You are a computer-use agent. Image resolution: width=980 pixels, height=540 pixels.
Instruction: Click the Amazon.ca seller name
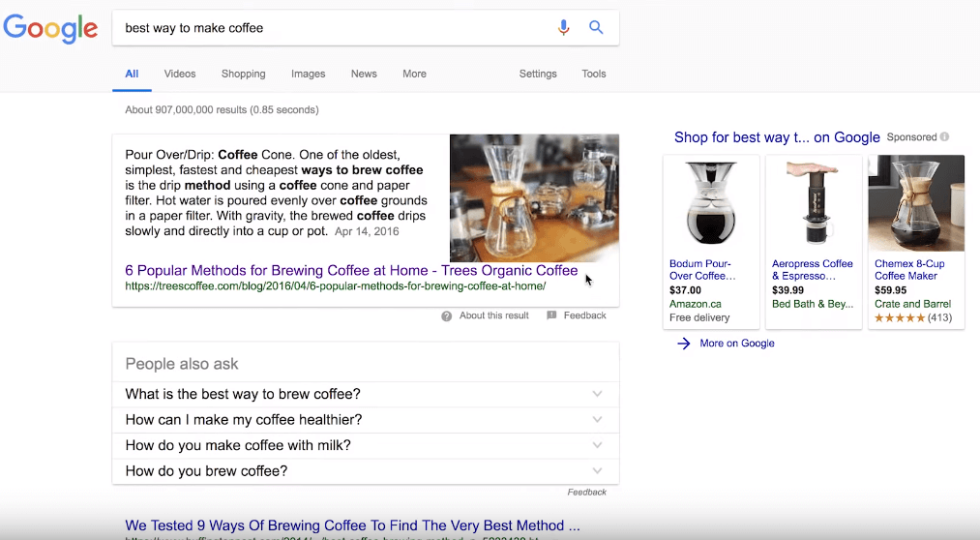[x=695, y=304]
